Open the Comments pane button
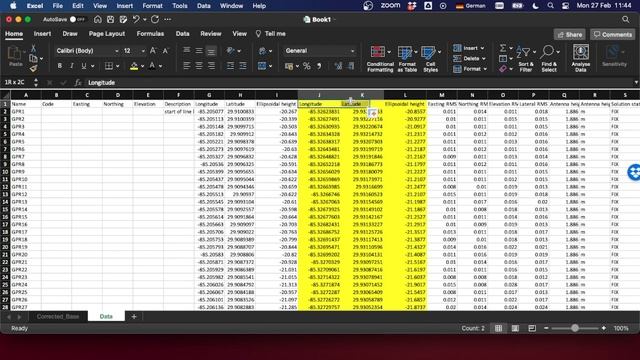640x360 pixels. point(613,34)
